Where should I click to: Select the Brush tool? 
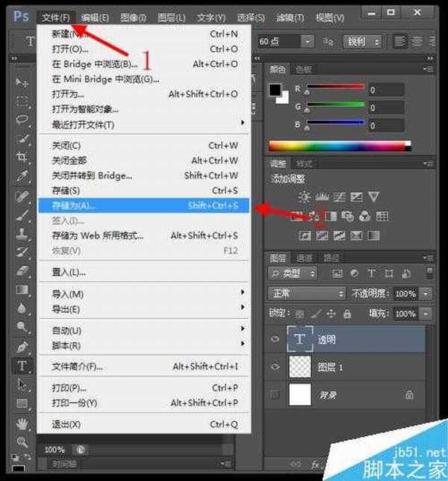pyautogui.click(x=22, y=215)
